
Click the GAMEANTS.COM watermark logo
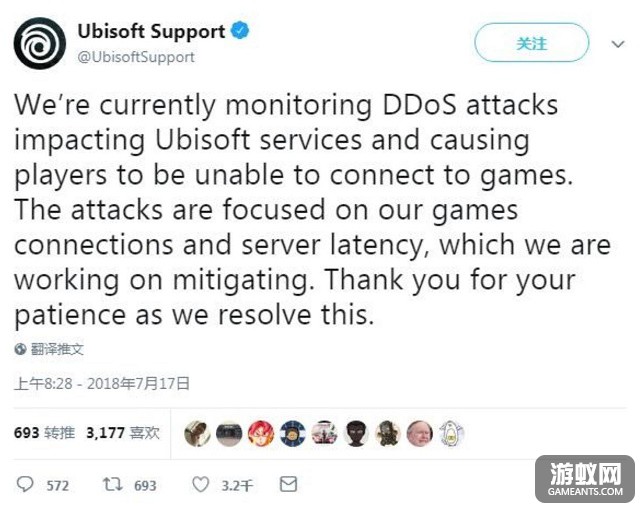(585, 479)
